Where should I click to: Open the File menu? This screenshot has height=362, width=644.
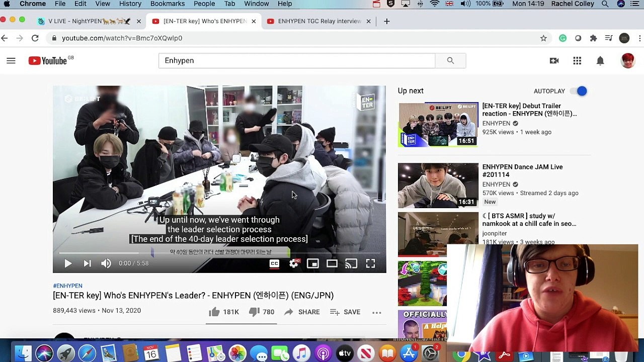point(60,4)
